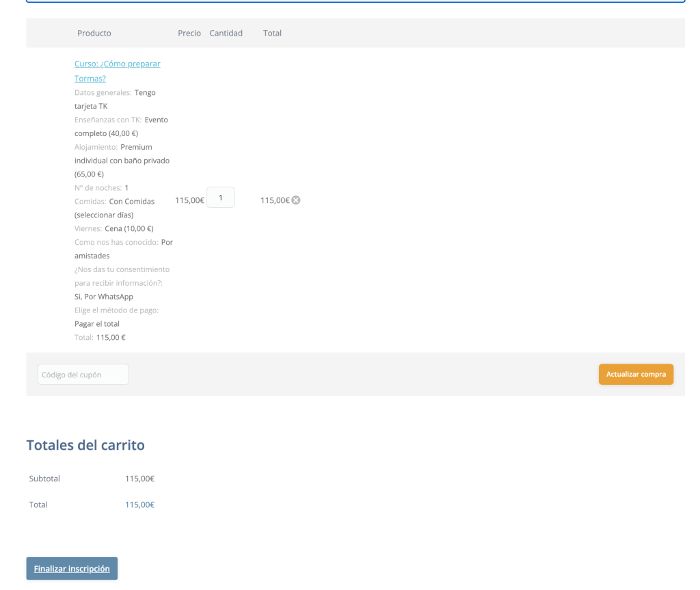Click the quantity field showing 1
The height and width of the screenshot is (590, 700).
click(221, 198)
